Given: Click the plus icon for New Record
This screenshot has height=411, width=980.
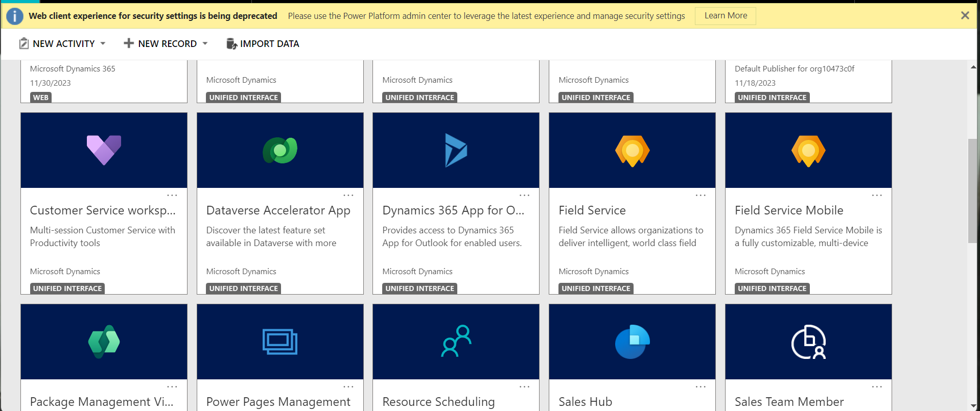Looking at the screenshot, I should pyautogui.click(x=129, y=43).
